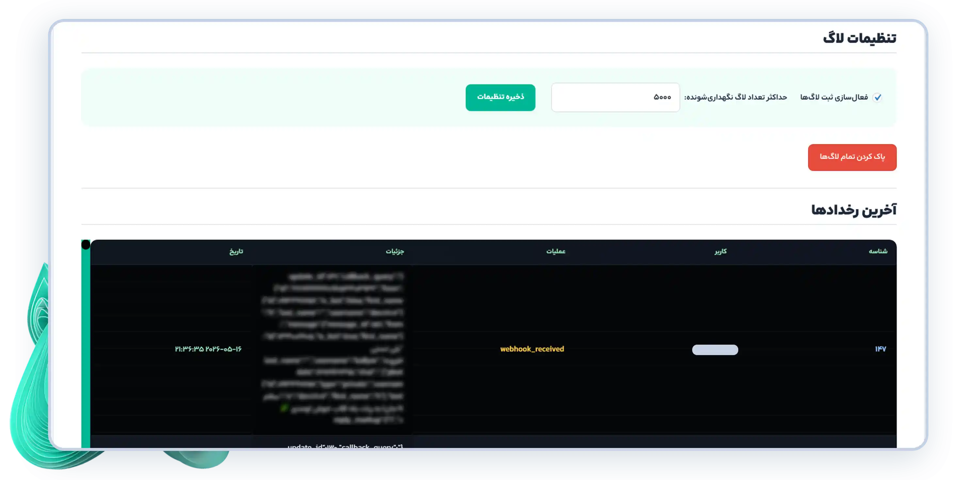Click the red پاک کردن تمام لاگ‌ها button
The width and height of the screenshot is (980, 480).
click(852, 157)
